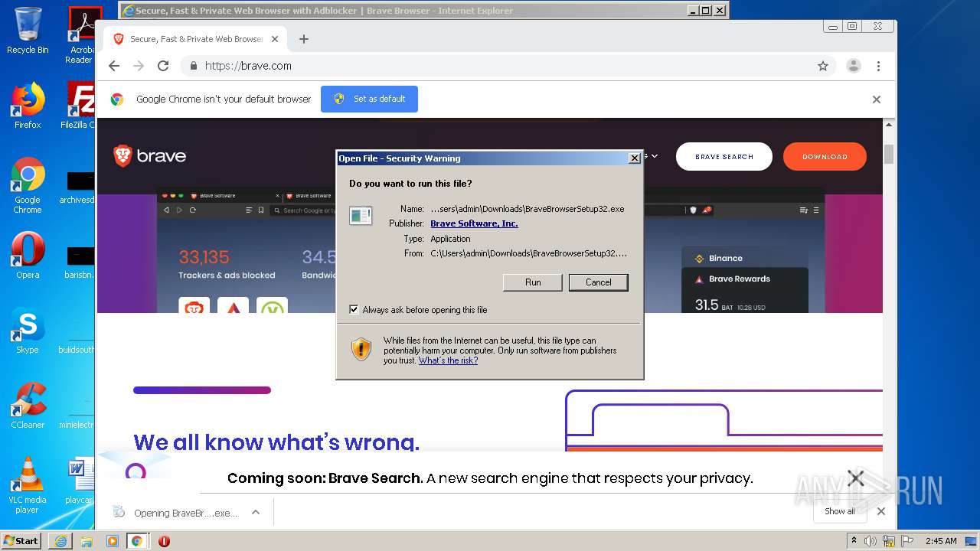Launch Firefox from desktop
980x551 pixels.
(28, 106)
